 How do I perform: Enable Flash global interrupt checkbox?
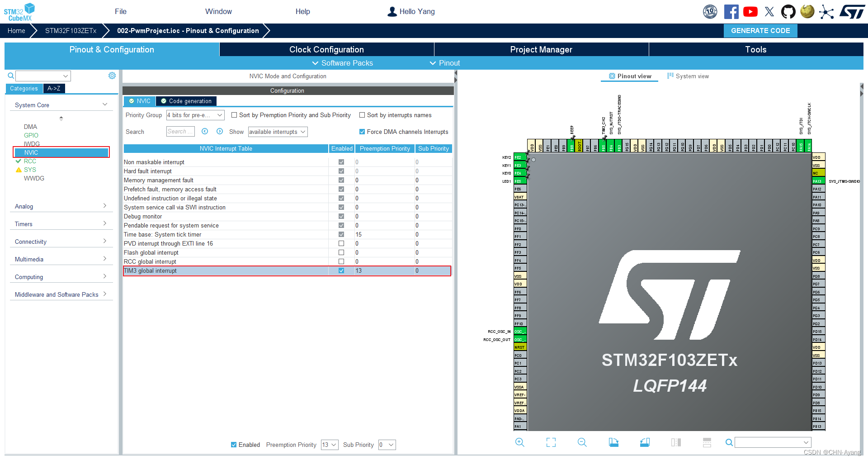341,252
